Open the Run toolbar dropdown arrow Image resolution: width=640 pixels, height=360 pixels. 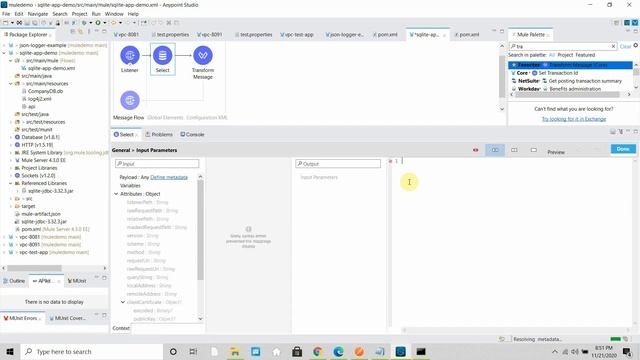click(104, 23)
